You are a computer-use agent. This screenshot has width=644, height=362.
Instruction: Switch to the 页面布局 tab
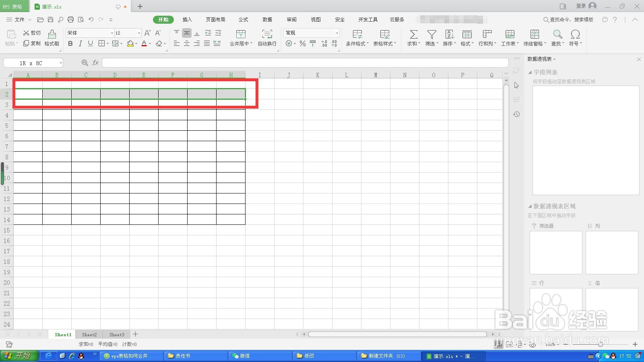[215, 19]
